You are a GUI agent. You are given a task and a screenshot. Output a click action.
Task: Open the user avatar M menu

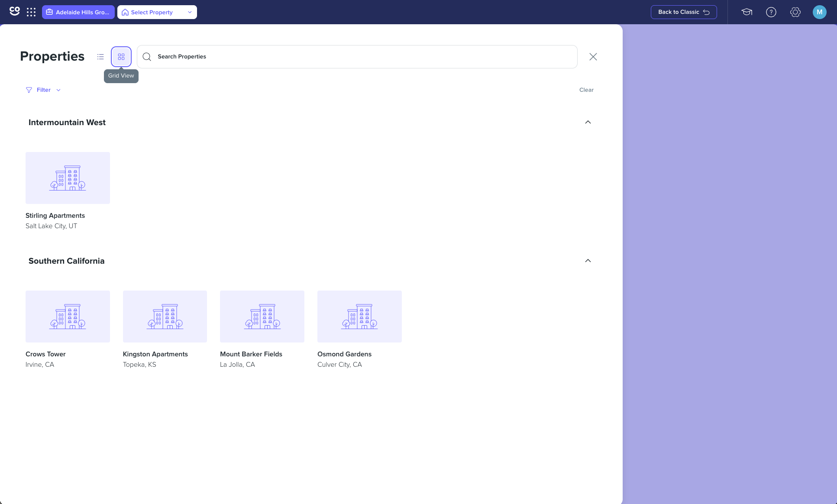point(820,12)
